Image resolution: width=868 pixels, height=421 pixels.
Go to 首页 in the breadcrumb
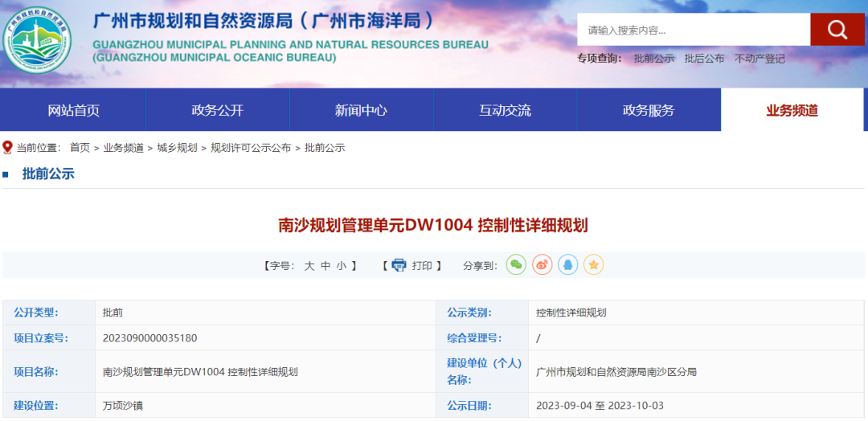80,148
